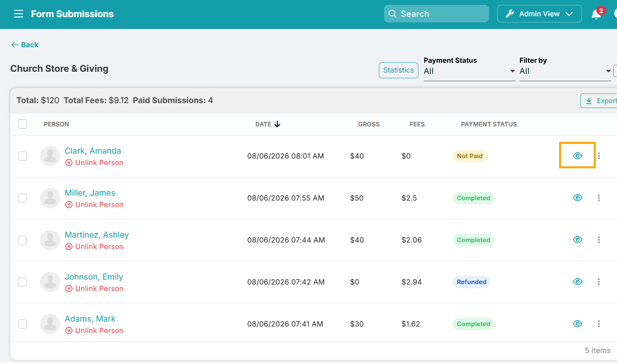
Task: View Clark, Amanda submission details eye icon
Action: tap(577, 156)
